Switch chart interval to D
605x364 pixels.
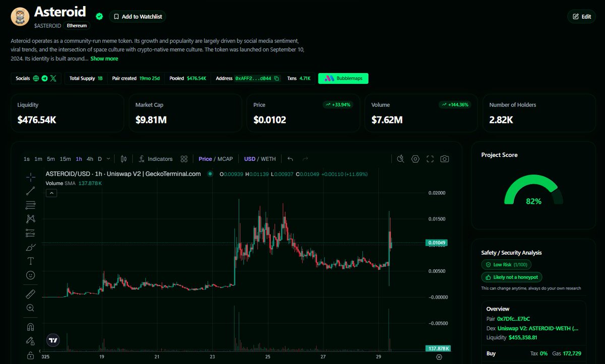tap(100, 159)
